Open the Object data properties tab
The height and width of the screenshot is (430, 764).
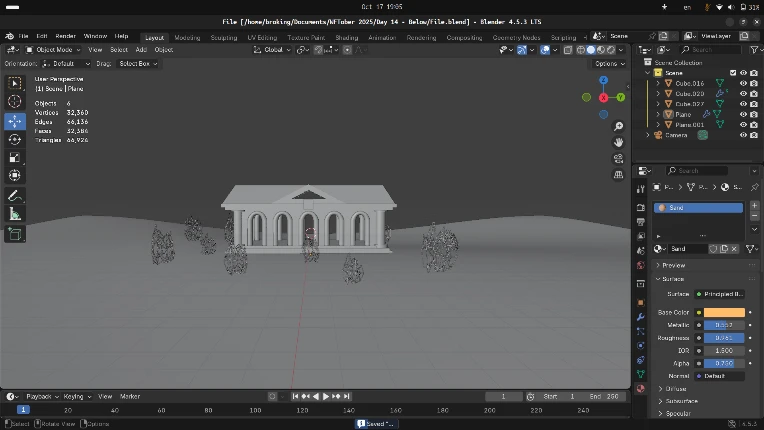click(x=641, y=374)
